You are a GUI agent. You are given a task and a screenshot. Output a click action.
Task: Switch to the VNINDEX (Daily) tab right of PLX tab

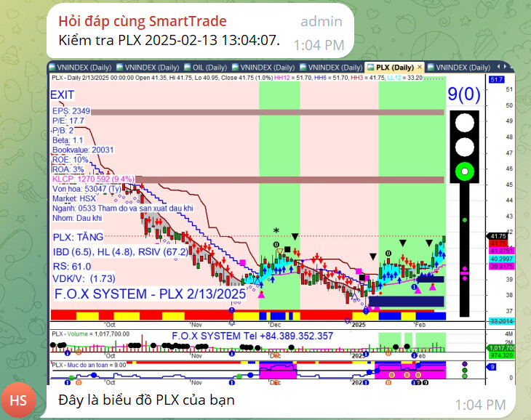[460, 68]
